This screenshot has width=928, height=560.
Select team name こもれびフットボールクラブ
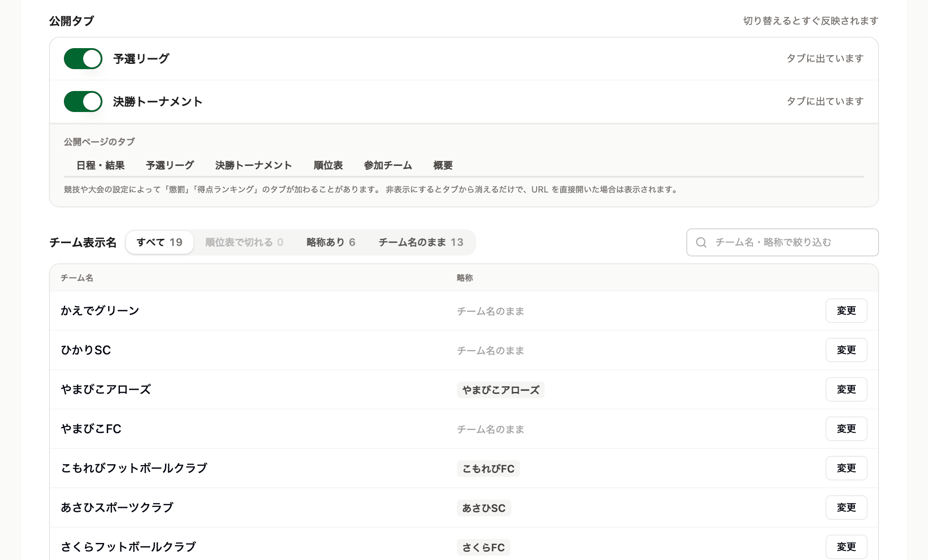(x=134, y=468)
